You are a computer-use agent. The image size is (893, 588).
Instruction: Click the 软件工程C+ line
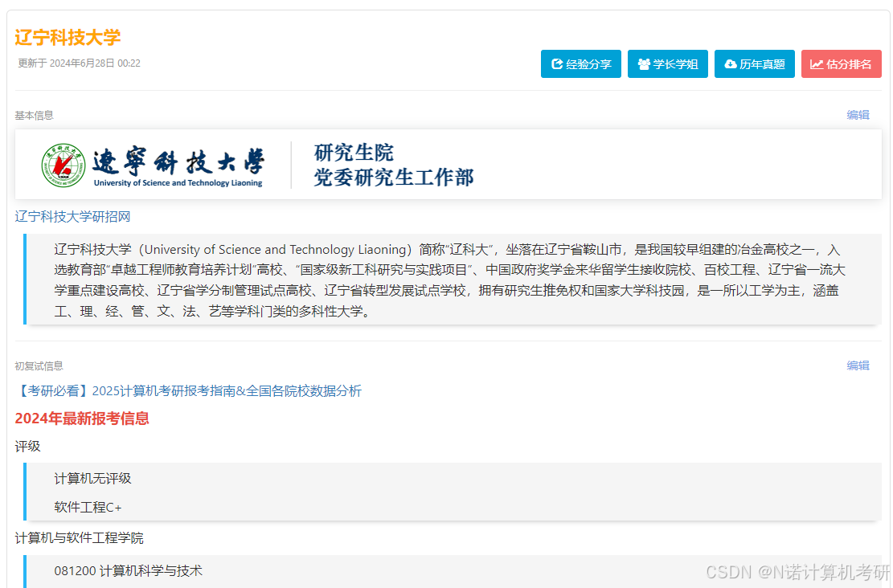tap(88, 507)
